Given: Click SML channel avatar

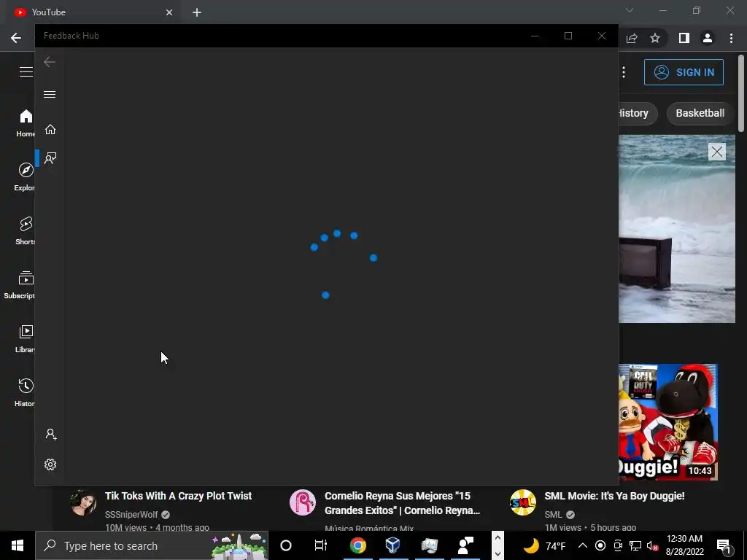Looking at the screenshot, I should [523, 502].
